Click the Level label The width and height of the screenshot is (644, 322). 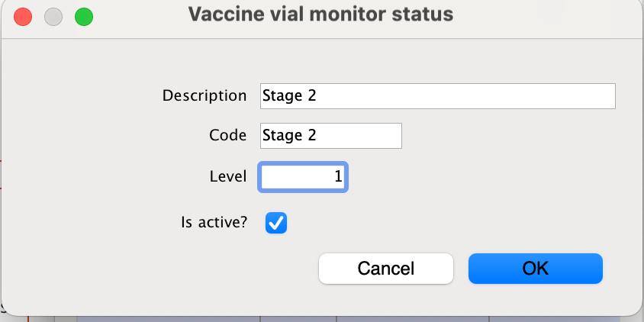227,177
